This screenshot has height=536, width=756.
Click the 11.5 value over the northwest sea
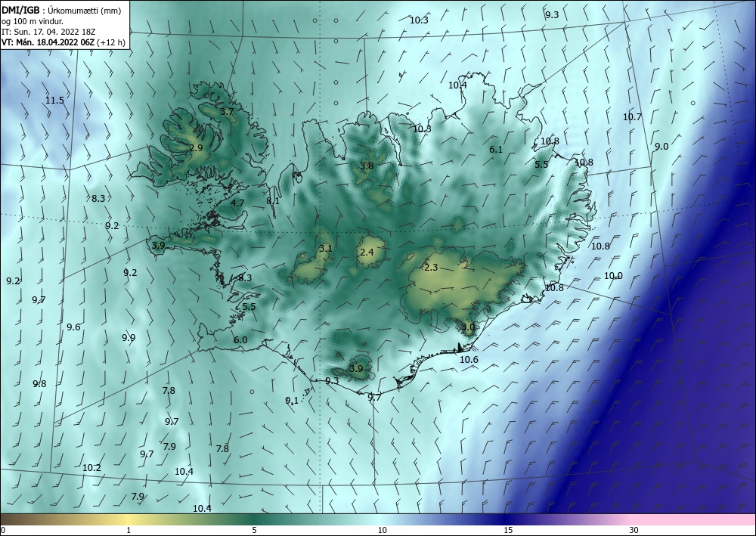tap(54, 101)
